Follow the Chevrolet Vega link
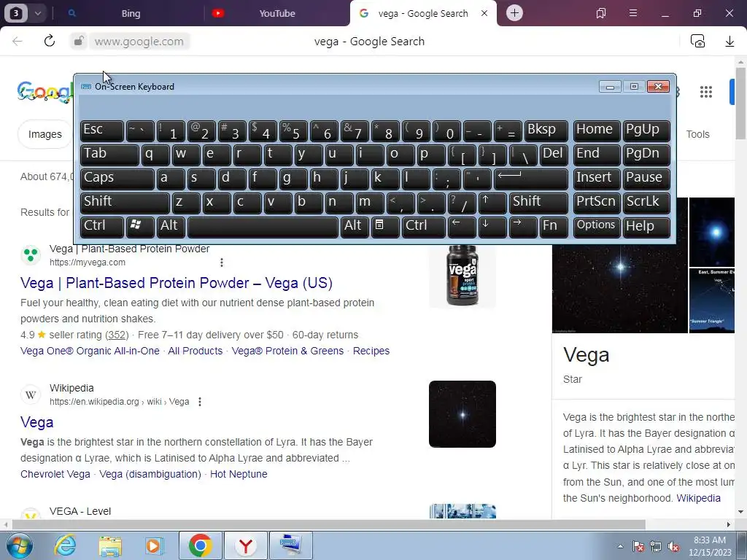This screenshot has height=560, width=747. (x=55, y=474)
